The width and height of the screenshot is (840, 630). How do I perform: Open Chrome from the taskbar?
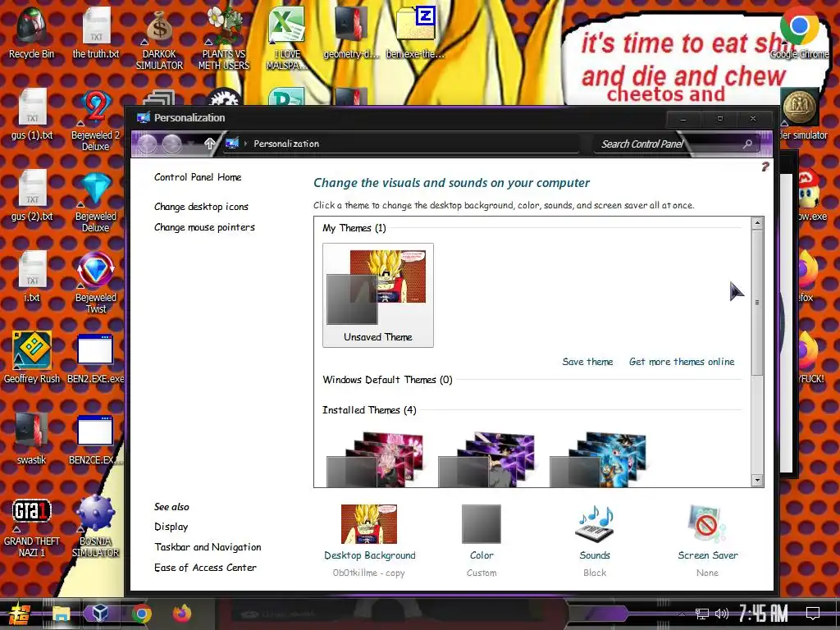pyautogui.click(x=141, y=614)
